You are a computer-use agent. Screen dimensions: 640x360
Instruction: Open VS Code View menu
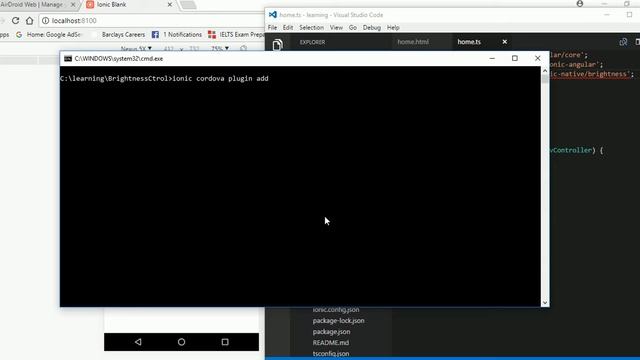pos(336,27)
